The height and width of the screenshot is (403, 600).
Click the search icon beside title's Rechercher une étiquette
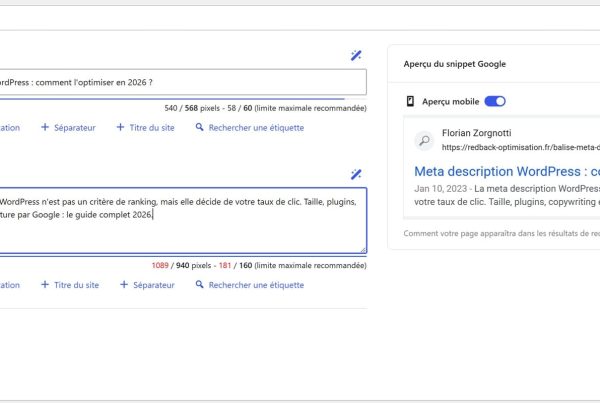[199, 127]
